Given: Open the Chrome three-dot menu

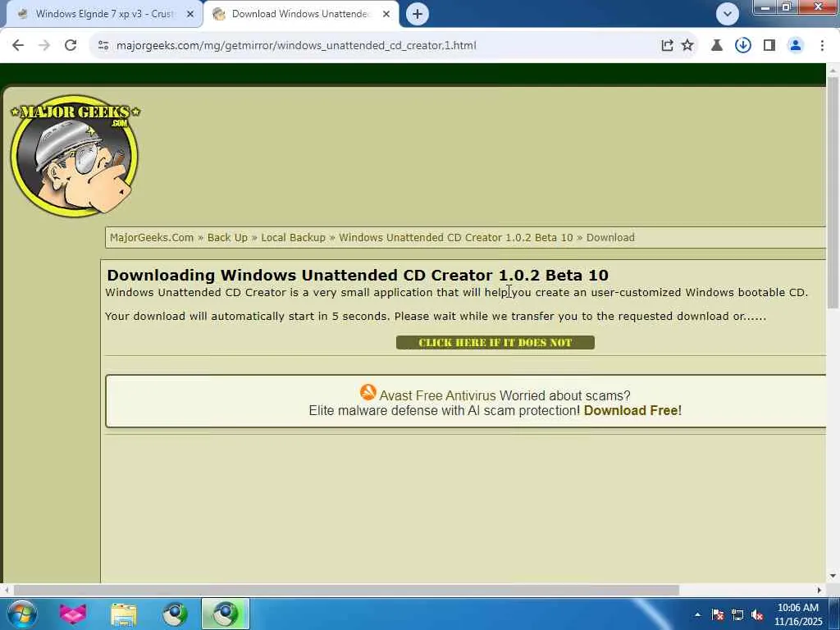Looking at the screenshot, I should coord(822,46).
